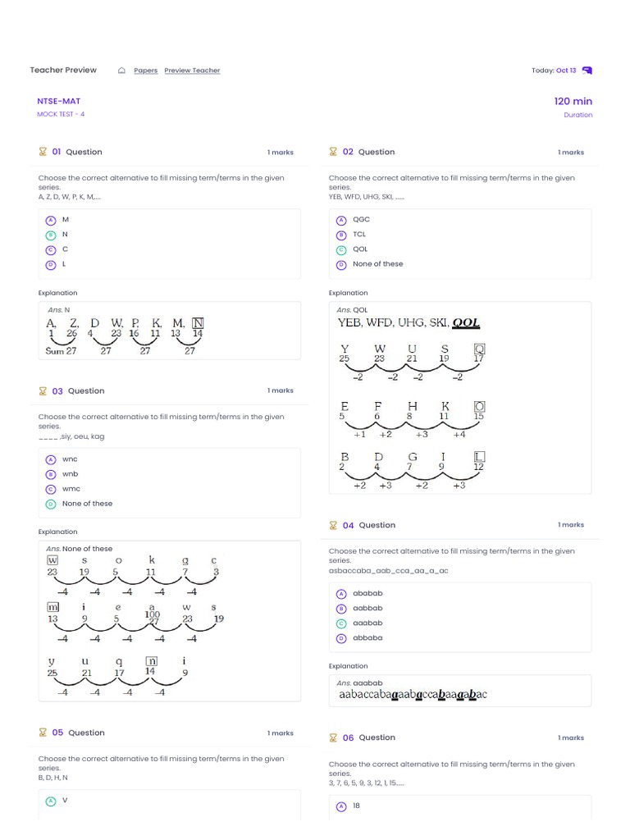Click the hourglass icon for Question 04
This screenshot has height=840, width=630.
click(x=333, y=525)
